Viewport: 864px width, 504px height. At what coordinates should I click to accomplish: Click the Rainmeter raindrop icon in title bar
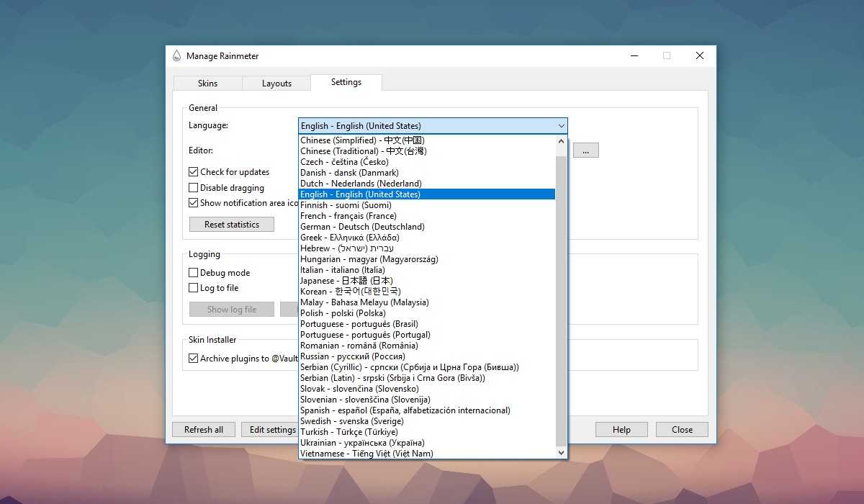click(177, 56)
